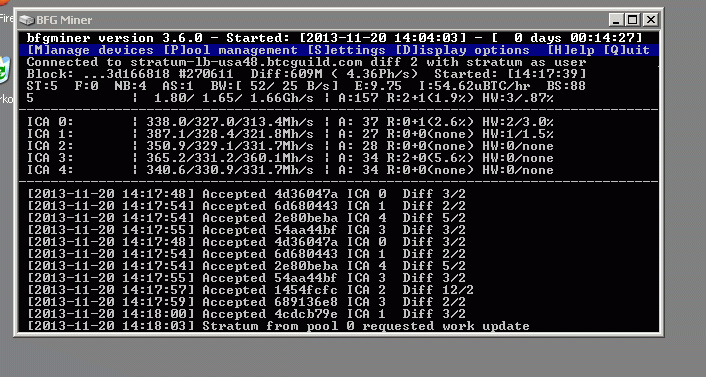Click the stratum pool connection status line
The height and width of the screenshot is (377, 706).
coord(306,62)
